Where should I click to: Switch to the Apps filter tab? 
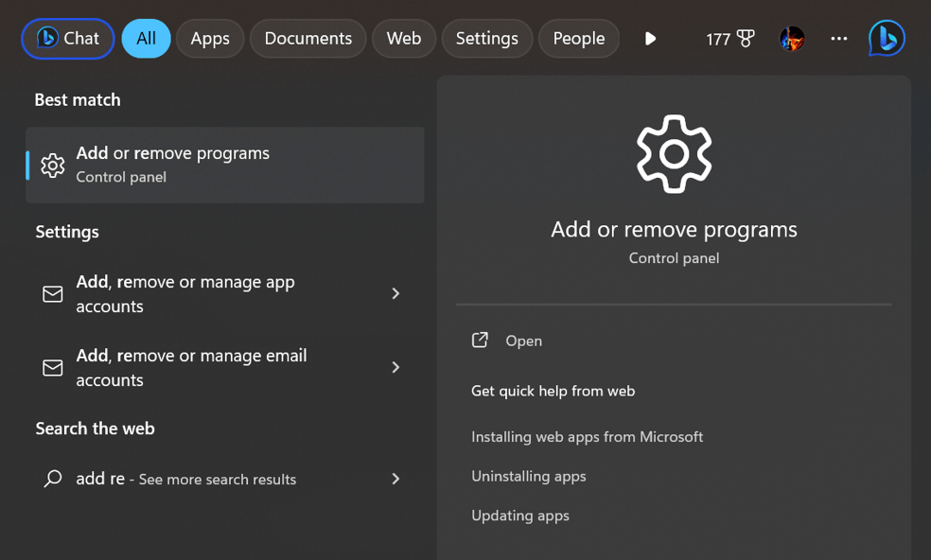[210, 39]
